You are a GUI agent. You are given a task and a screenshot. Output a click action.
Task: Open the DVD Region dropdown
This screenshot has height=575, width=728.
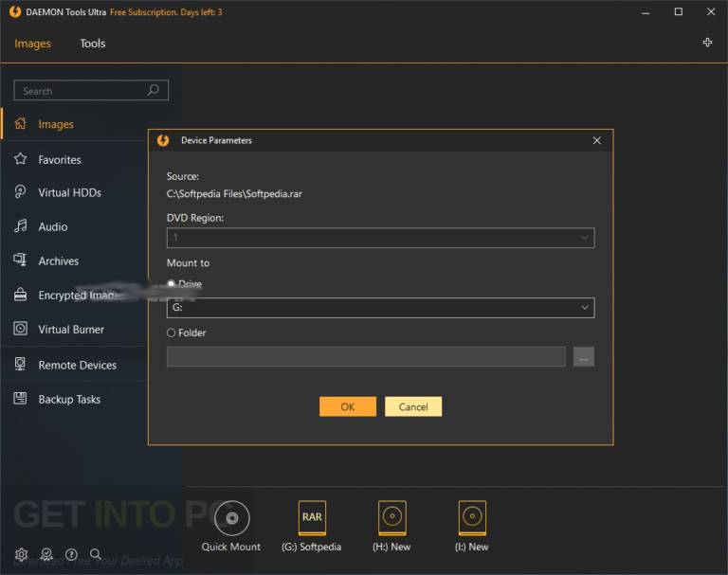click(x=380, y=238)
